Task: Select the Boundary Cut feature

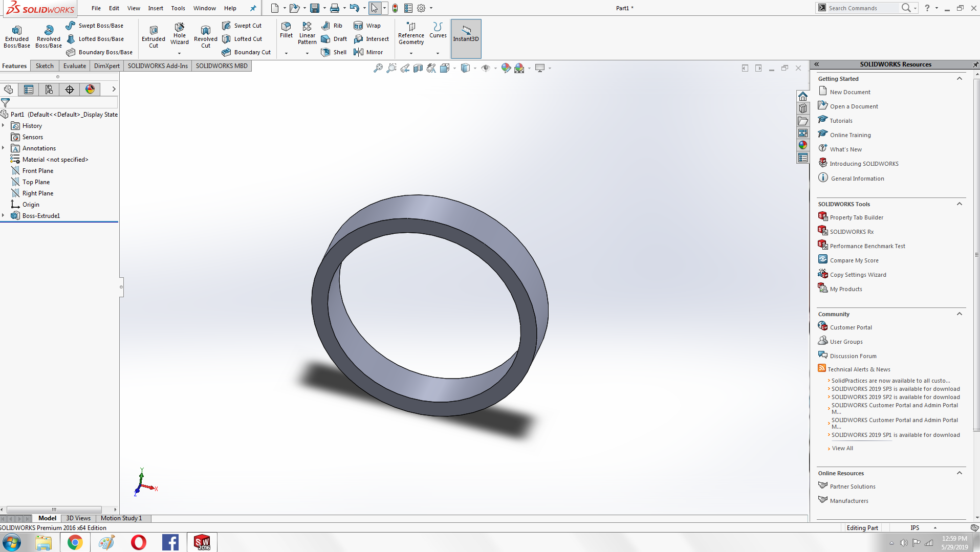Action: 246,52
